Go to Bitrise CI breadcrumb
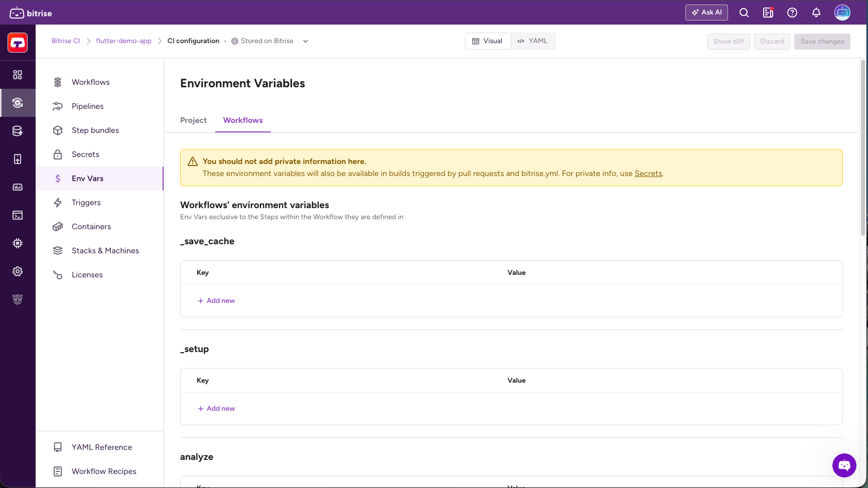Screen dimensions: 868x488 (x=66, y=41)
